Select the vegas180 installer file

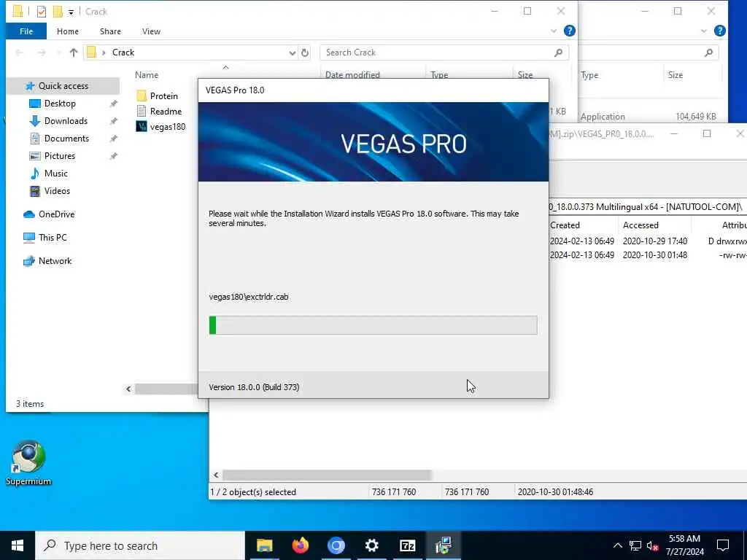tap(167, 127)
